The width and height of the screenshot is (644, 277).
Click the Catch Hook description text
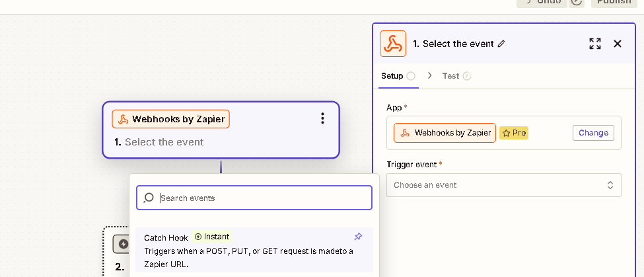pos(248,257)
